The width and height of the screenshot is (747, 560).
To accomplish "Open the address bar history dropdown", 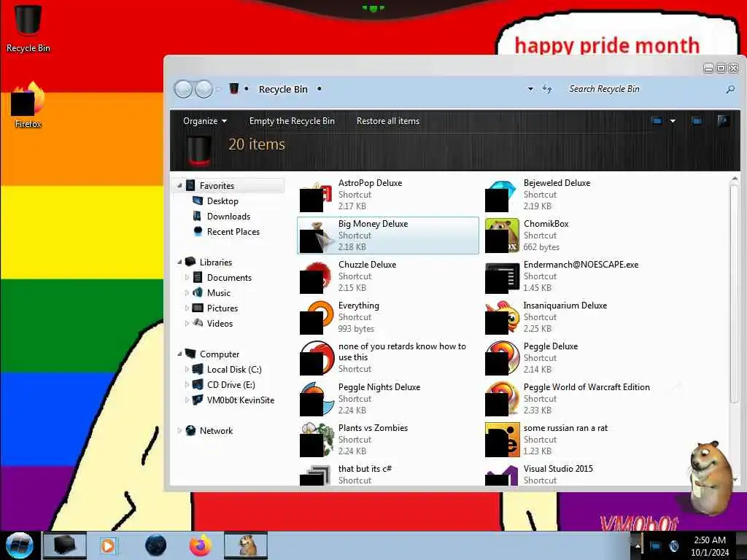I will (x=530, y=89).
